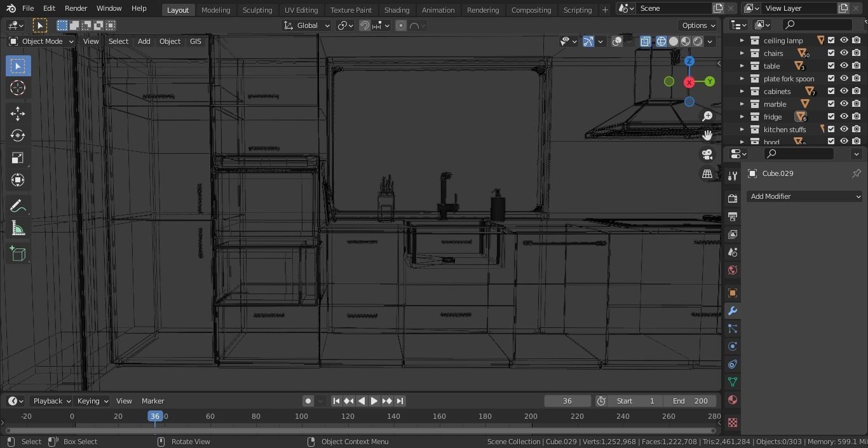The image size is (868, 448).
Task: Open the viewport Options dropdown
Action: (697, 25)
